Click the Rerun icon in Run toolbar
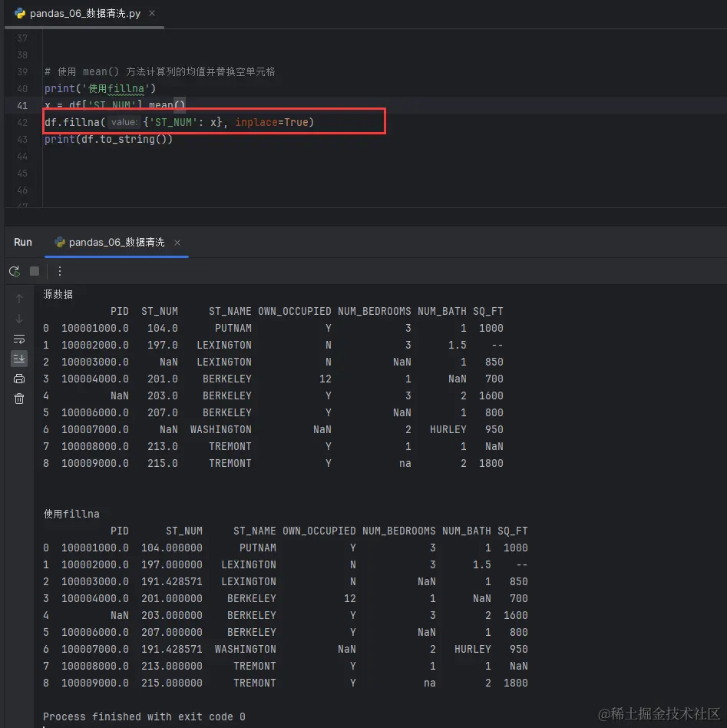The image size is (727, 728). (x=15, y=271)
